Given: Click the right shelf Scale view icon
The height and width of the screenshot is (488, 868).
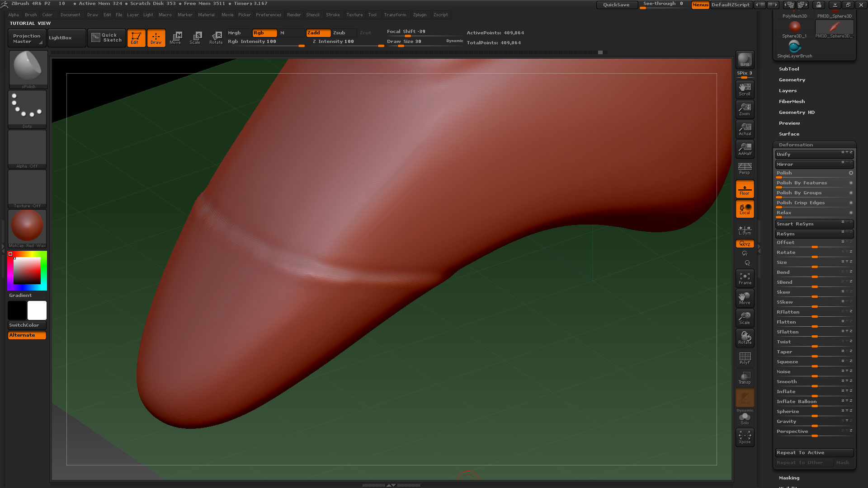Looking at the screenshot, I should pos(745,318).
